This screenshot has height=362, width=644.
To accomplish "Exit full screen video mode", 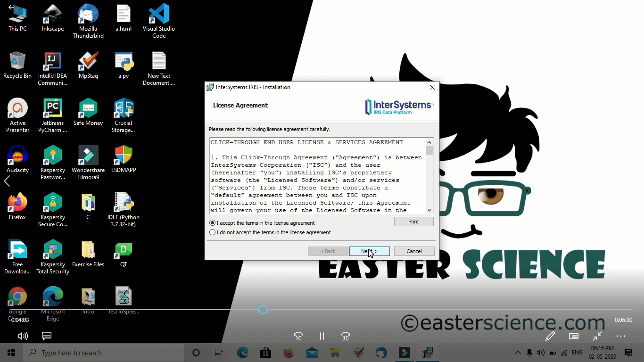I will tap(597, 336).
